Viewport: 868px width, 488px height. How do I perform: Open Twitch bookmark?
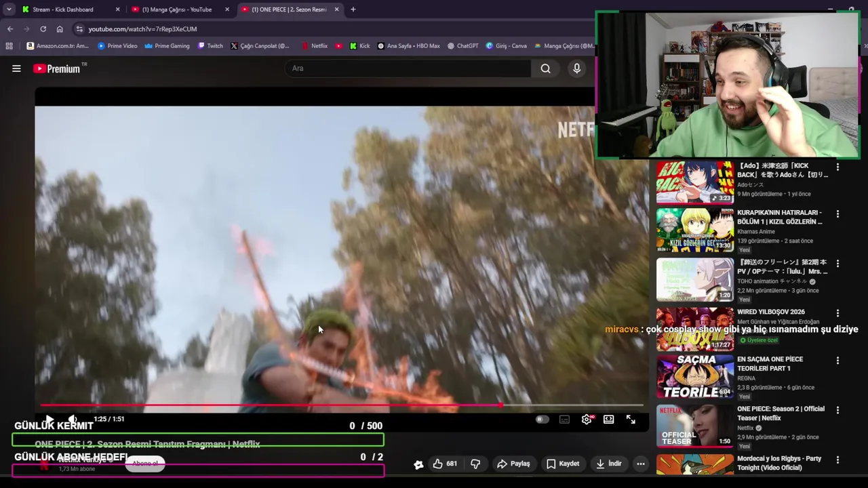[x=210, y=46]
